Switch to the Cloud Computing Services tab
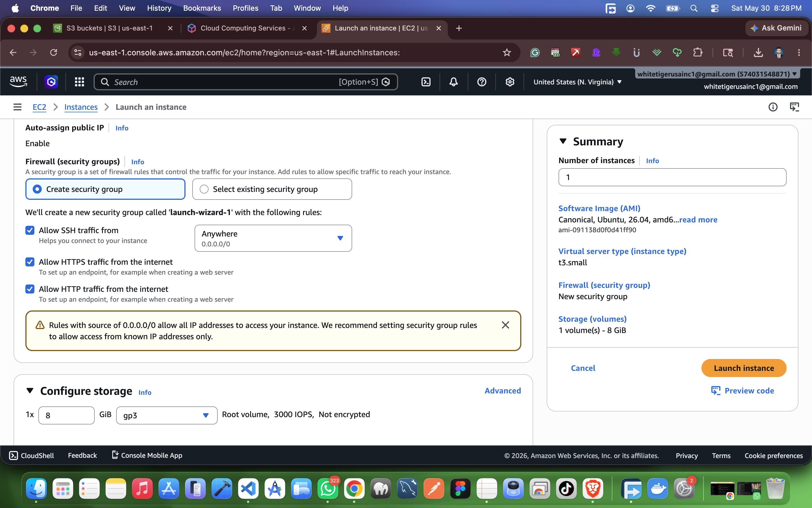The width and height of the screenshot is (812, 508). [248, 28]
